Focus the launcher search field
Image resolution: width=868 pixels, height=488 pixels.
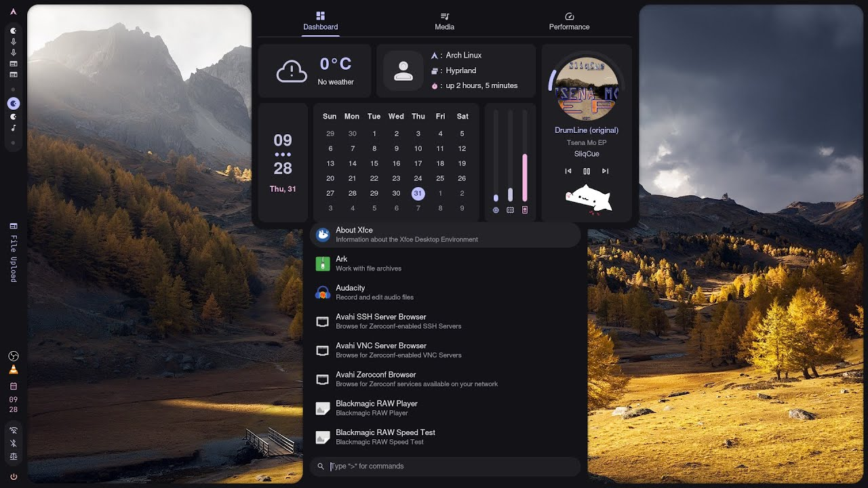click(445, 466)
